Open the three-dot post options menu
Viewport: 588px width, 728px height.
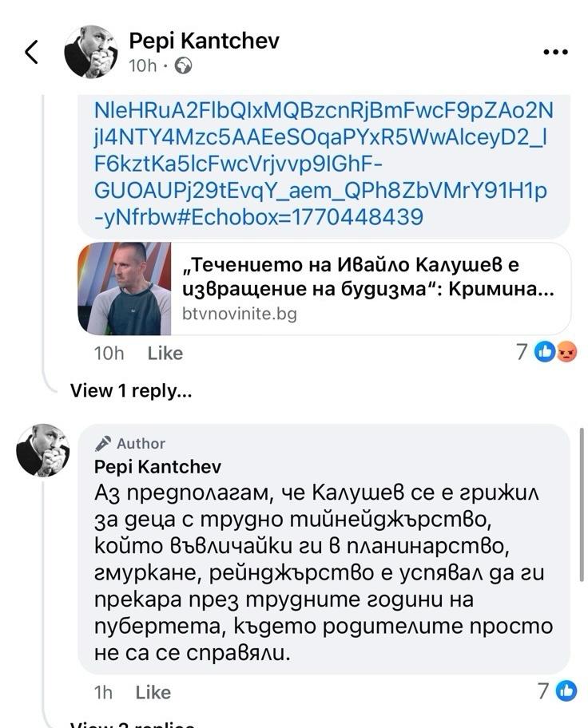point(554,53)
